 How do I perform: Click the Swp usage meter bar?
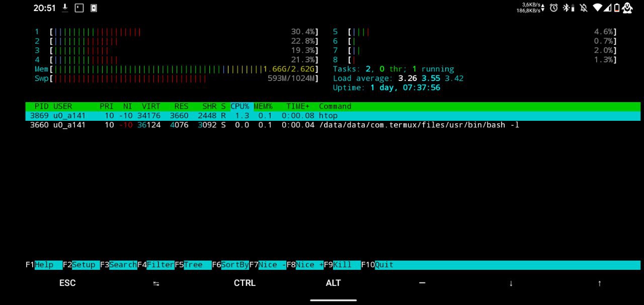pos(177,79)
